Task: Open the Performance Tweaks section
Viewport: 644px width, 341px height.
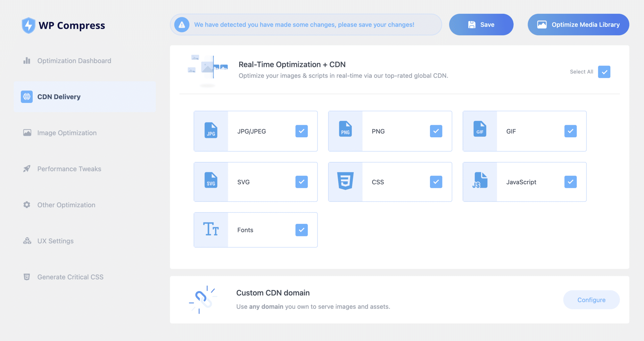Action: click(85, 169)
